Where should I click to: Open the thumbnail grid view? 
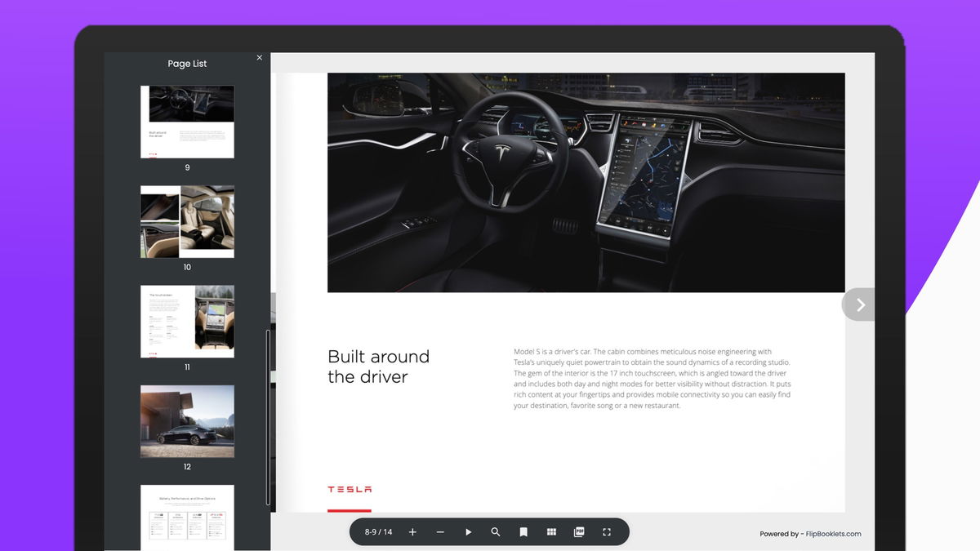click(x=551, y=531)
